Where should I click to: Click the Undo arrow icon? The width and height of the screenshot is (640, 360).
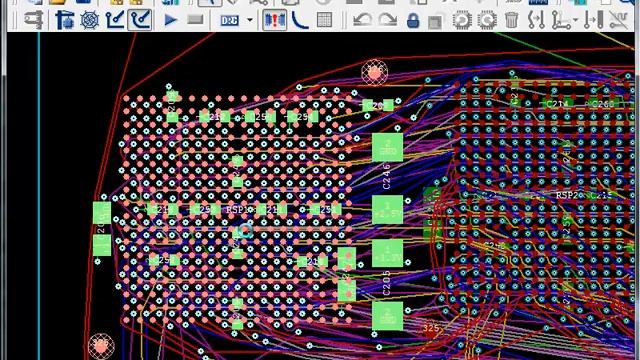362,20
